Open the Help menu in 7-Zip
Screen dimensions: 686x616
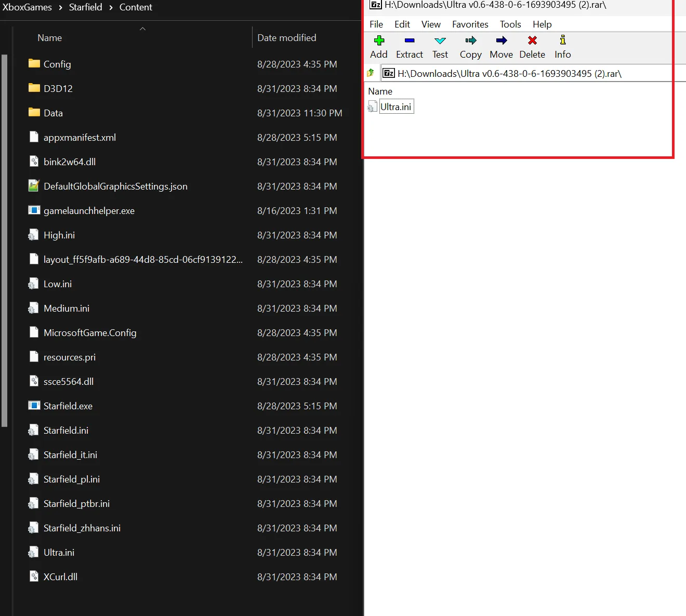(x=542, y=24)
